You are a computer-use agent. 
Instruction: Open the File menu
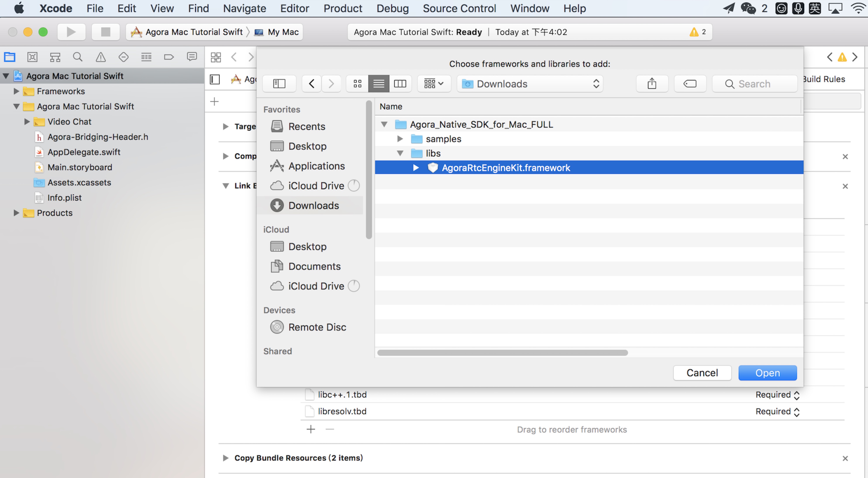click(x=95, y=8)
